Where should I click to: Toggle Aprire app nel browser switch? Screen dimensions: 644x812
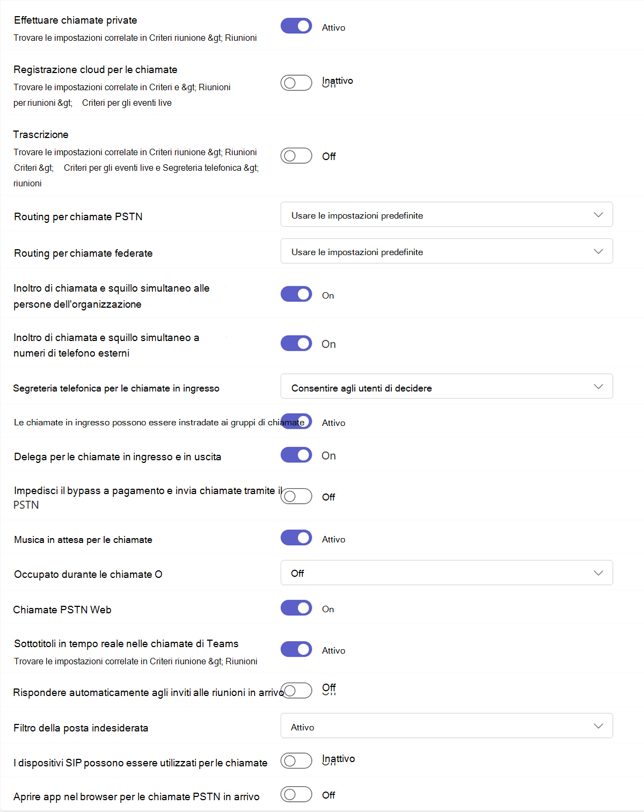(x=296, y=794)
